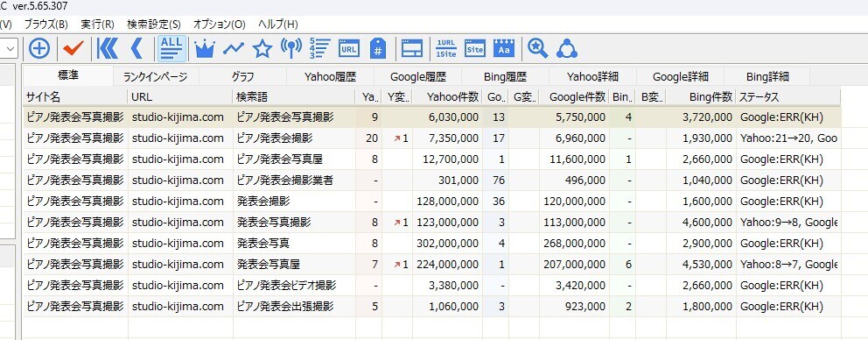This screenshot has height=340, width=868.
Task: Click the hash tag label icon
Action: 377,48
